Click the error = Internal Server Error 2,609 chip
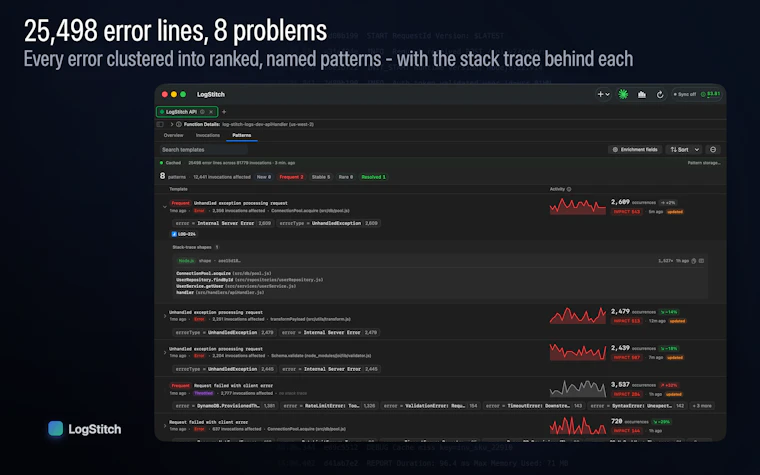This screenshot has height=475, width=760. (x=223, y=223)
